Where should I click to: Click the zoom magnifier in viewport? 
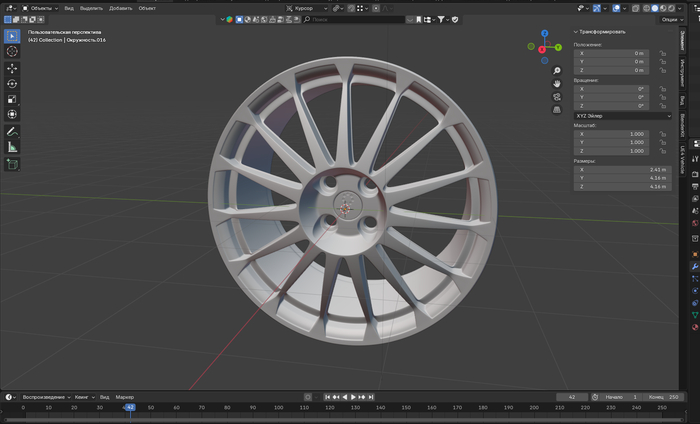point(557,71)
